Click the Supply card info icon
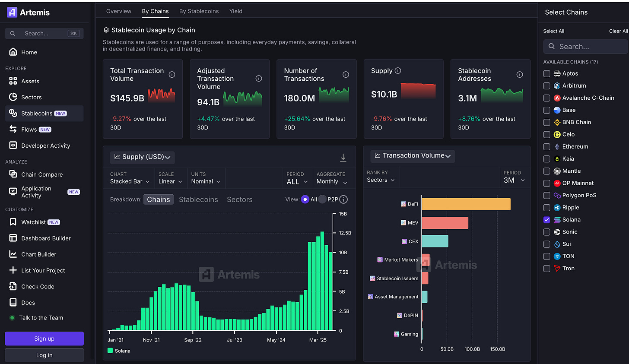 click(398, 71)
